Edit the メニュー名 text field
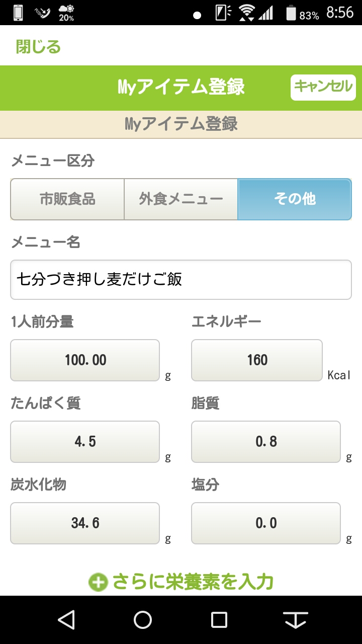 pos(181,279)
